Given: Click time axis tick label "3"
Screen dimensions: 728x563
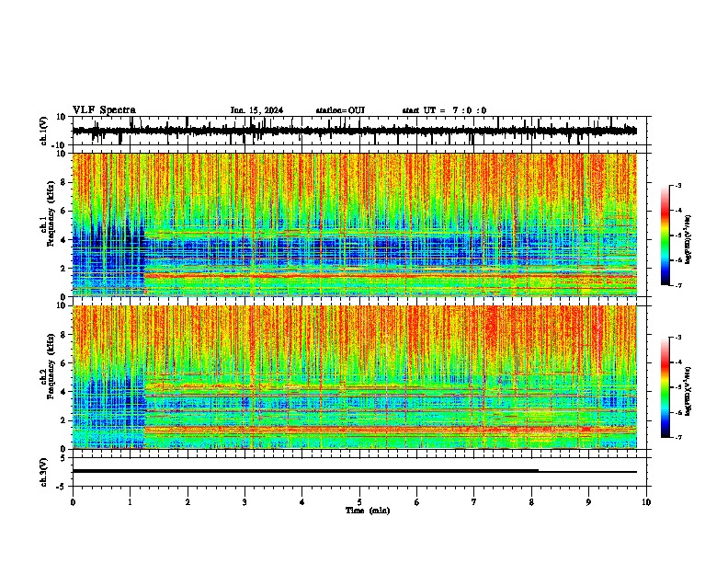Looking at the screenshot, I should [x=245, y=502].
